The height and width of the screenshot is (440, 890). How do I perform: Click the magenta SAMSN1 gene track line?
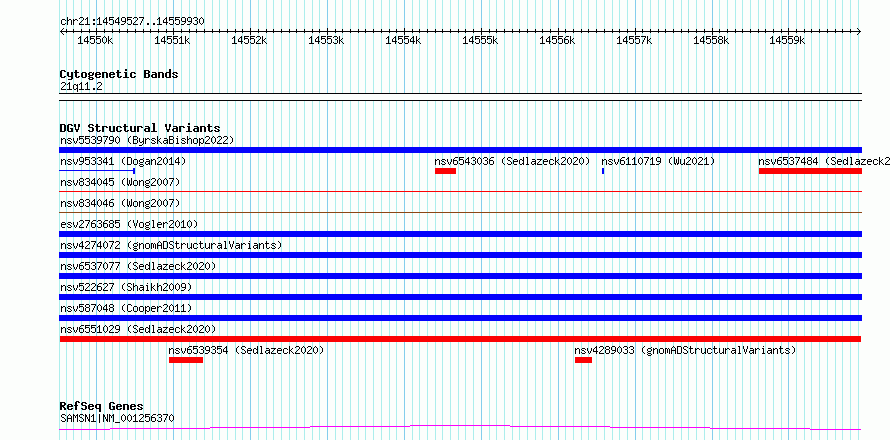[460, 427]
